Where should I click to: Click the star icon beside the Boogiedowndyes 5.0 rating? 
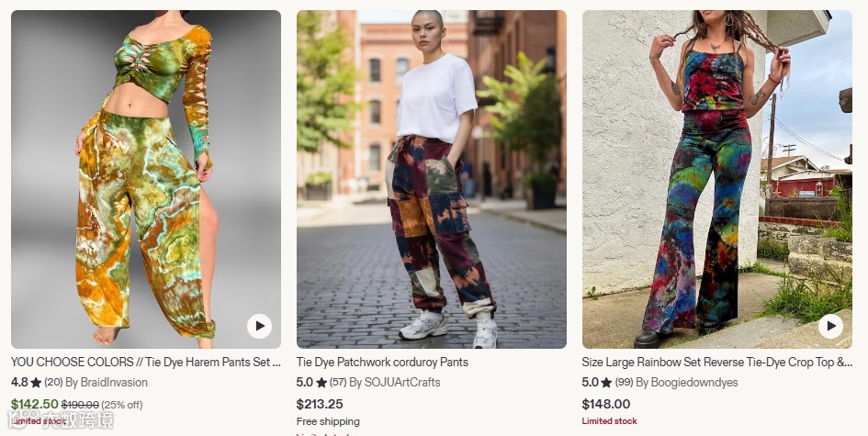(x=606, y=383)
